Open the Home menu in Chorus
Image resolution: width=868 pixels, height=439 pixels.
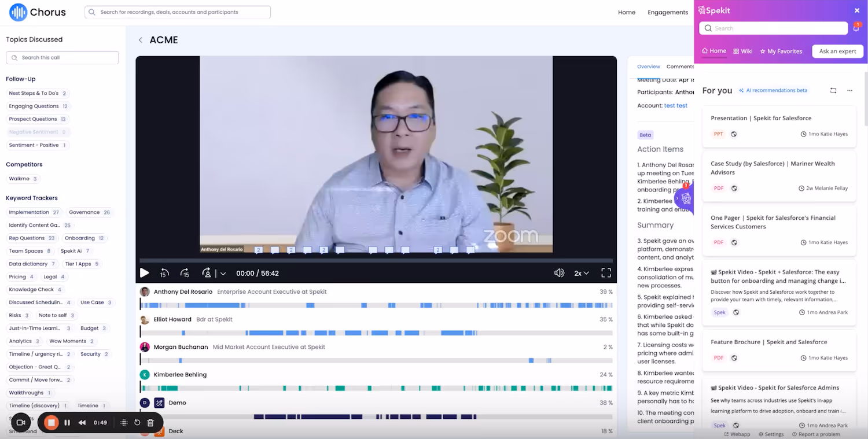(627, 12)
